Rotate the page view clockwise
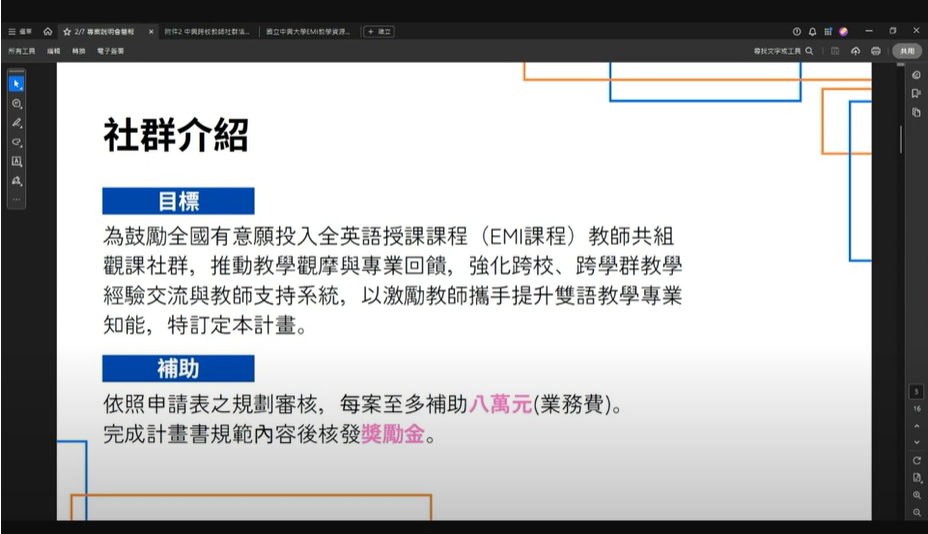The image size is (928, 534). tap(916, 461)
